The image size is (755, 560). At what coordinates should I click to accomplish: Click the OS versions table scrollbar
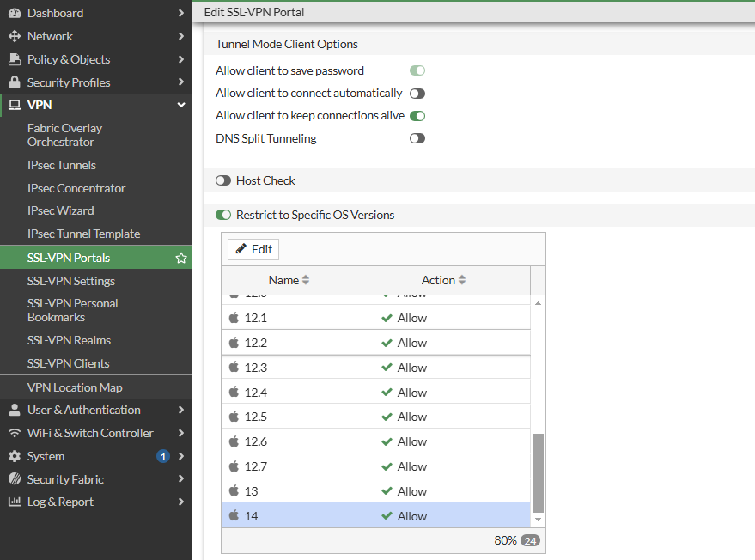[x=539, y=472]
